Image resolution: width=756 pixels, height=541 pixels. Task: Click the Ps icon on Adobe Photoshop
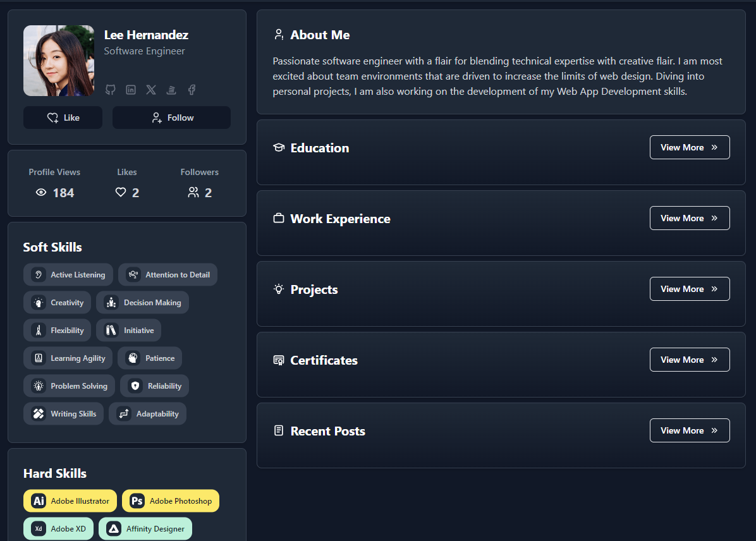point(137,501)
